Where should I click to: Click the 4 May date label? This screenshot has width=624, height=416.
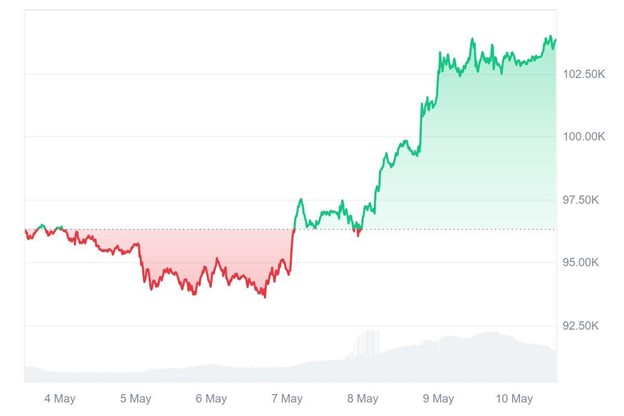coord(59,398)
